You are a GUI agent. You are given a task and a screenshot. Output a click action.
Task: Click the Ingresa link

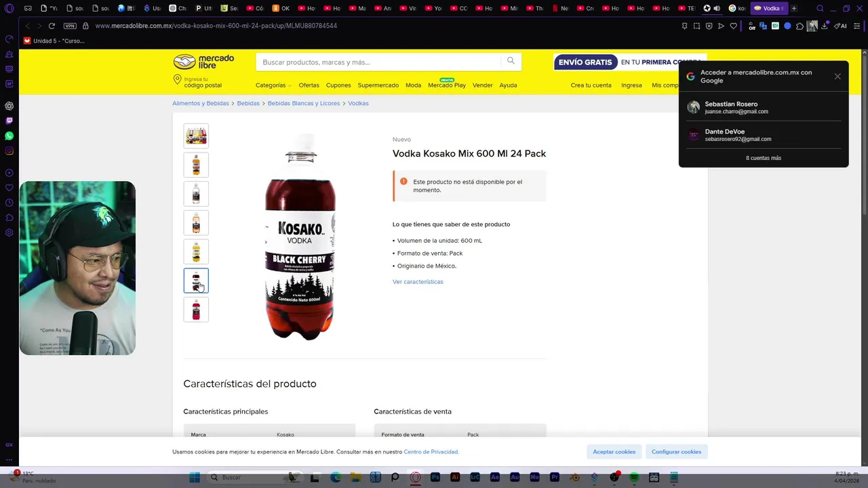click(631, 85)
